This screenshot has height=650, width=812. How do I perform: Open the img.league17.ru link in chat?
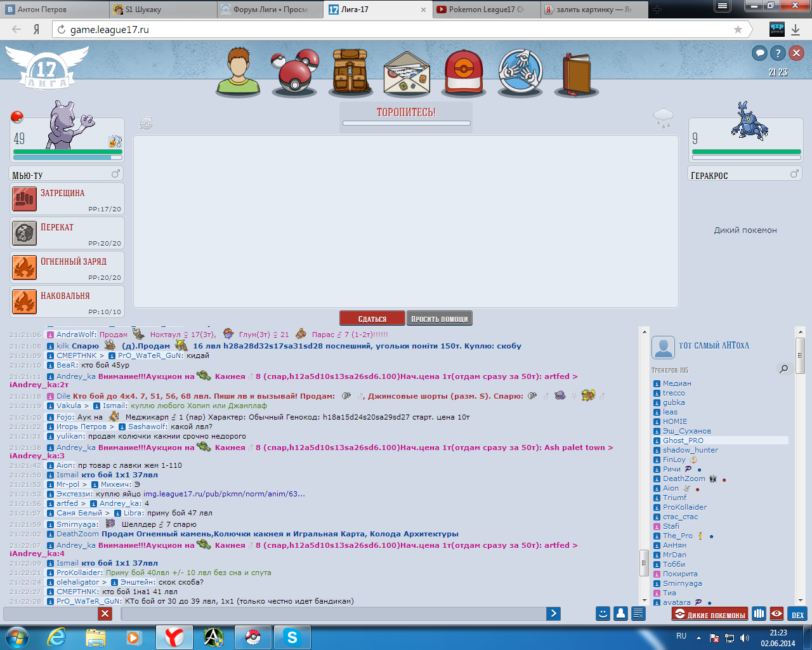tap(224, 494)
